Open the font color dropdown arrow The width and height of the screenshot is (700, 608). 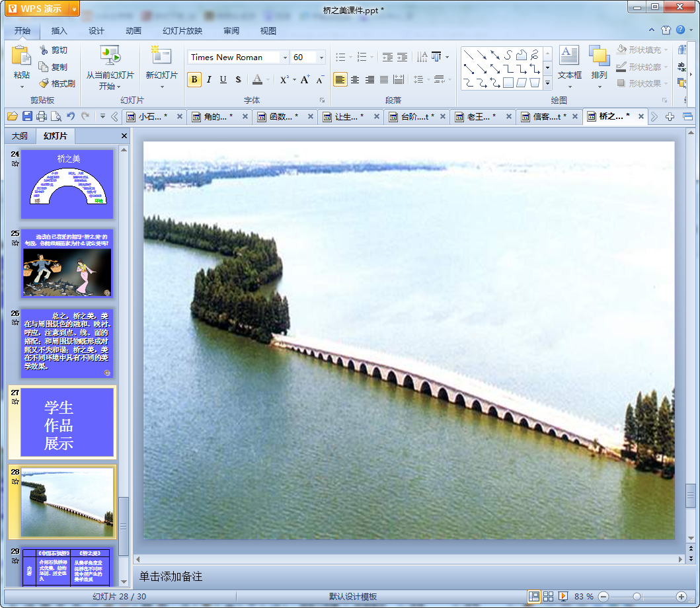click(268, 80)
